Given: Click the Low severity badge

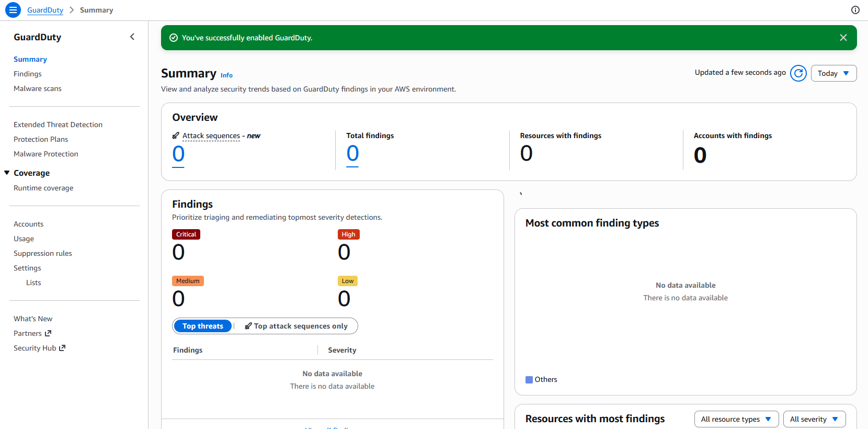Looking at the screenshot, I should pos(348,281).
